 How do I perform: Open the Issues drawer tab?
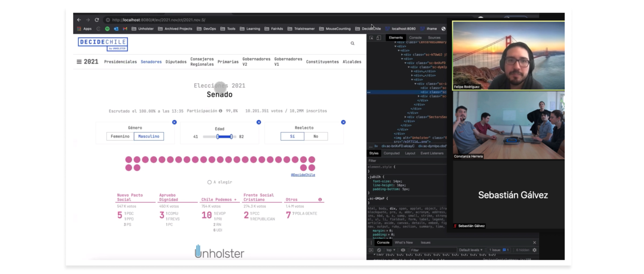pos(425,243)
